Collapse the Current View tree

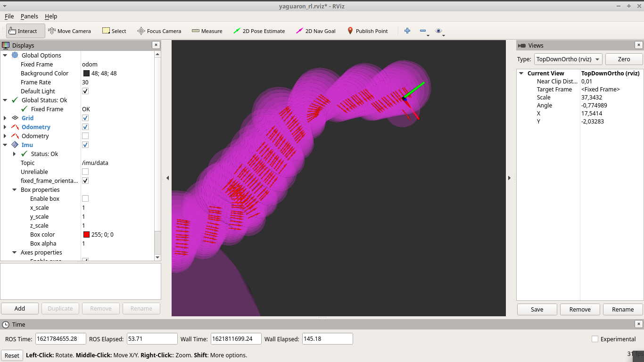pos(521,73)
